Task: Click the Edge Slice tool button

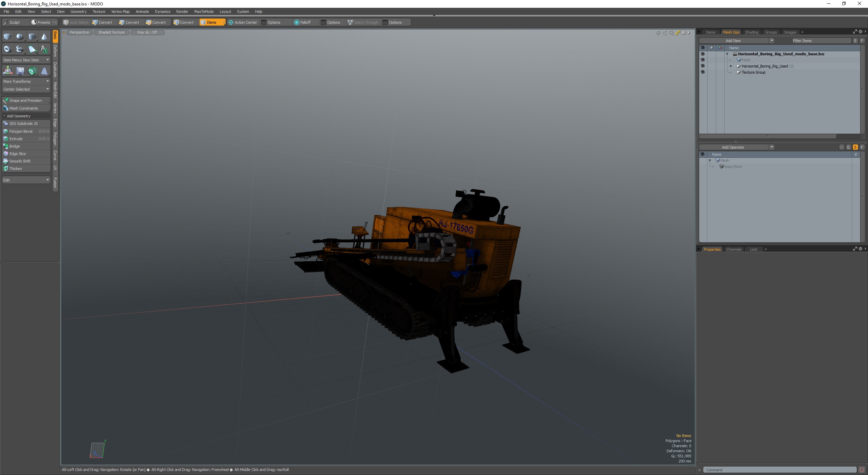Action: 26,154
